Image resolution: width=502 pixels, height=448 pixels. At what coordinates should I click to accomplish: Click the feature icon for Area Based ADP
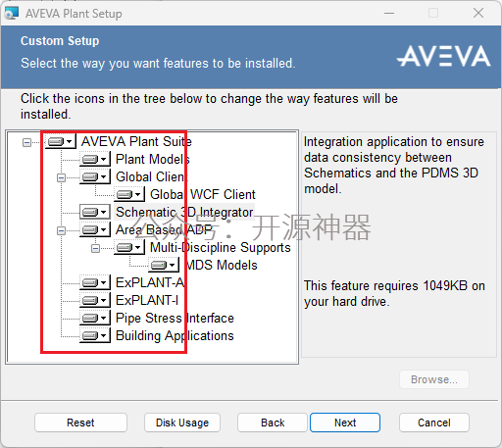point(95,229)
